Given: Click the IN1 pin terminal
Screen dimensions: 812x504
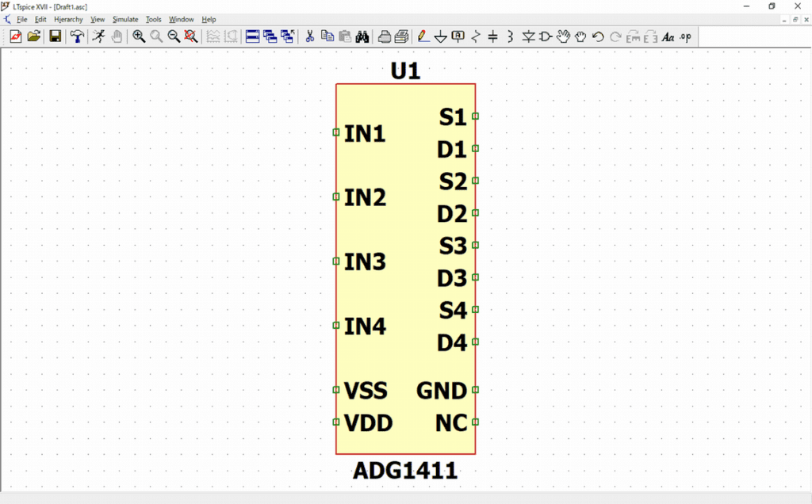Looking at the screenshot, I should pyautogui.click(x=336, y=132).
